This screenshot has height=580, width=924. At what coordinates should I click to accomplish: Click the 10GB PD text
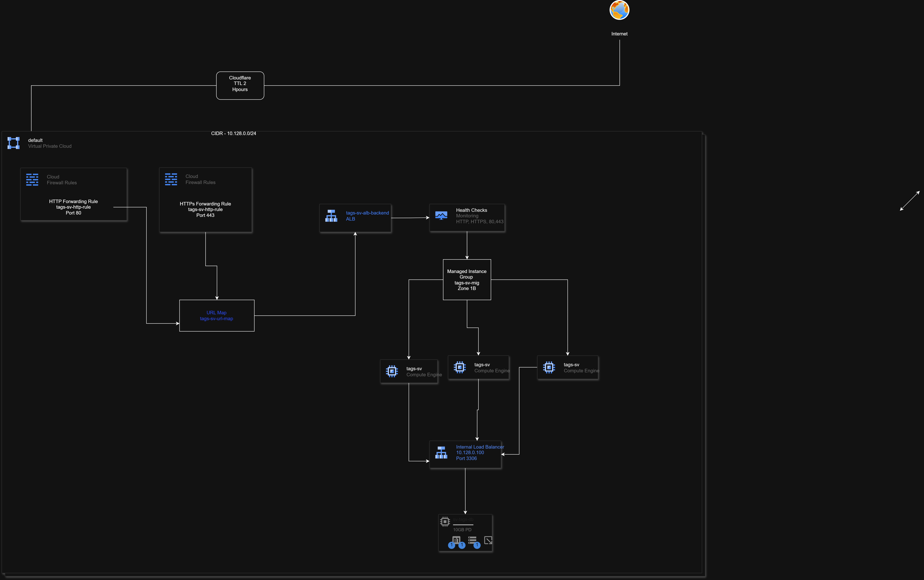(462, 530)
